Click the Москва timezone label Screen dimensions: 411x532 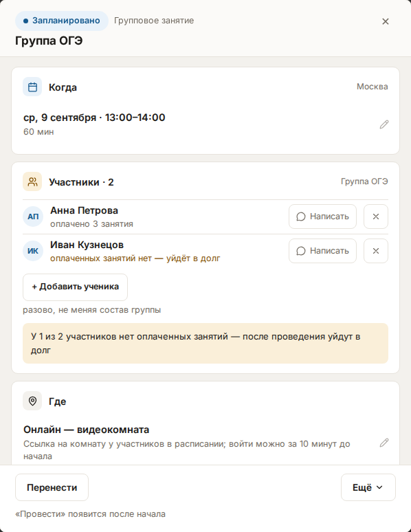(372, 87)
